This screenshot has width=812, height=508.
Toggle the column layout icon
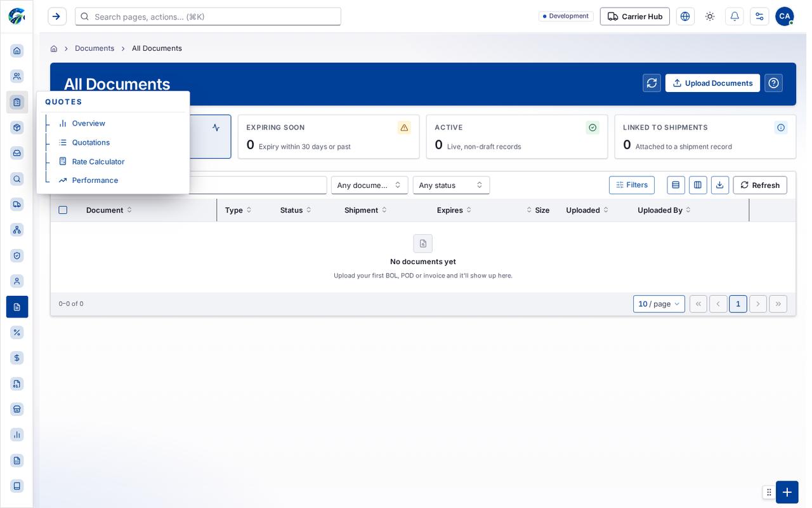click(x=698, y=185)
